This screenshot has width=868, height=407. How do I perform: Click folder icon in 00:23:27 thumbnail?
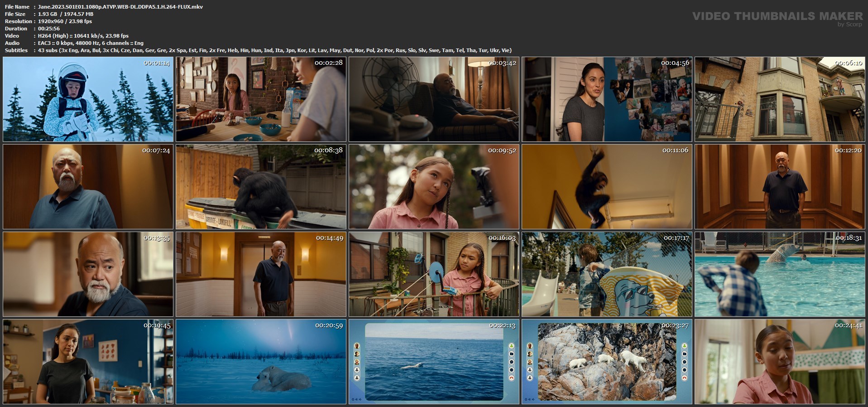[x=685, y=354]
